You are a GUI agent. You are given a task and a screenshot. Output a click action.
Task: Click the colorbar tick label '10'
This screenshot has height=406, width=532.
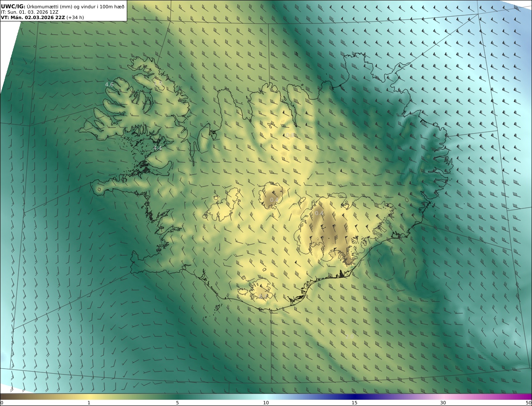click(266, 403)
